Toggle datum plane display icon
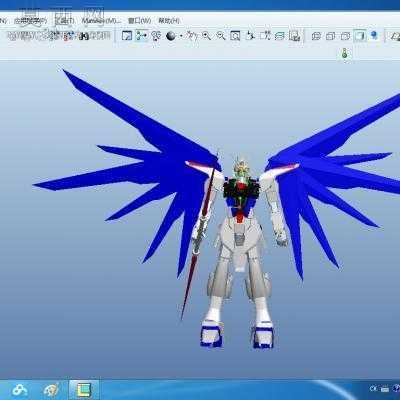400x400 pixels. (395, 36)
